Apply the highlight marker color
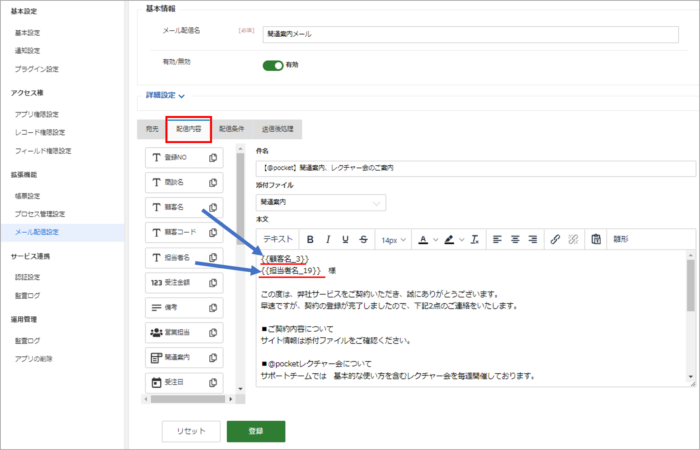 [450, 240]
